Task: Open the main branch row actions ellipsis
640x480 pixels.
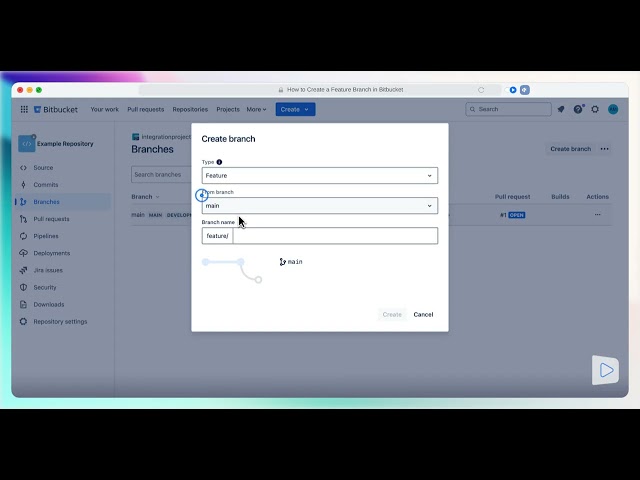Action: pyautogui.click(x=598, y=215)
